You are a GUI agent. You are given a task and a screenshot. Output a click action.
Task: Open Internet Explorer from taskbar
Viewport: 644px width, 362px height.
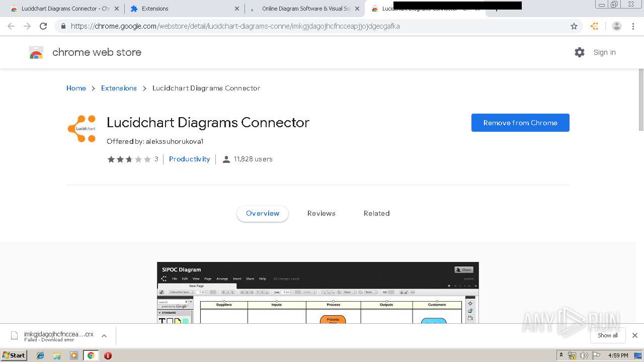point(40,355)
